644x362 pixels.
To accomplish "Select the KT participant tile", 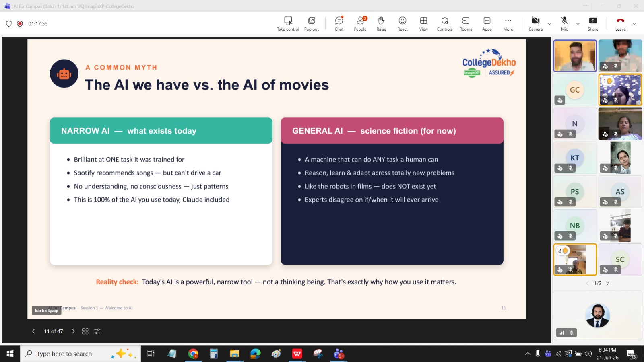I will click(x=575, y=158).
